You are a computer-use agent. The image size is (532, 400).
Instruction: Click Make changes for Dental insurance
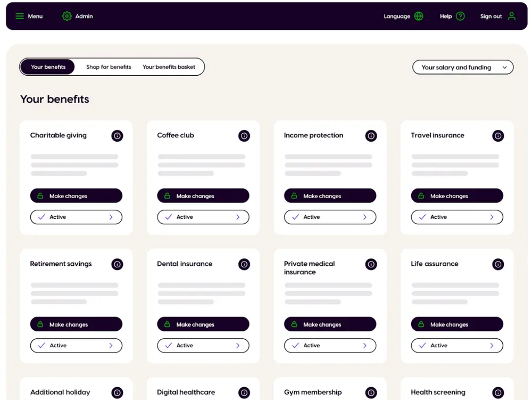[203, 324]
